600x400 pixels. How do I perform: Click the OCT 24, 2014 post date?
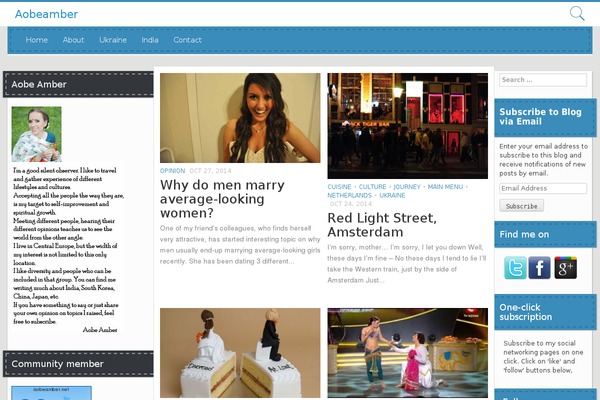351,204
